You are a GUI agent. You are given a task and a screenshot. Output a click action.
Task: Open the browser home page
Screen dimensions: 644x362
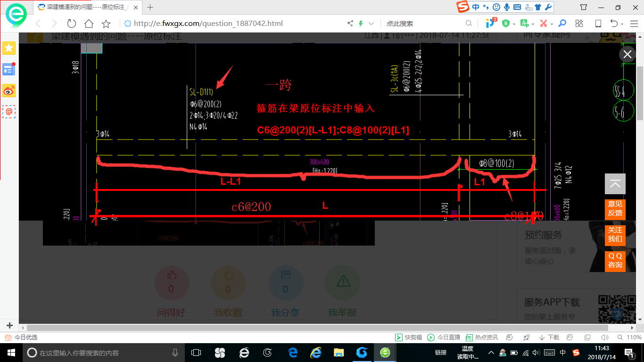click(x=89, y=24)
